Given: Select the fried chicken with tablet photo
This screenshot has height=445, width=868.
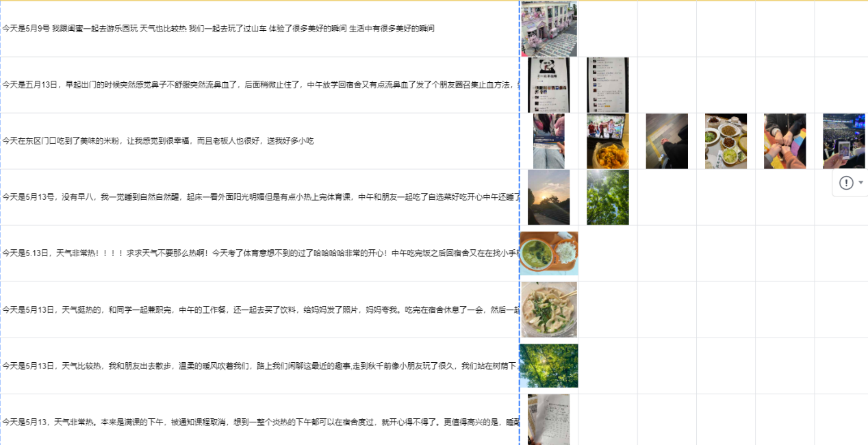Looking at the screenshot, I should click(x=607, y=141).
